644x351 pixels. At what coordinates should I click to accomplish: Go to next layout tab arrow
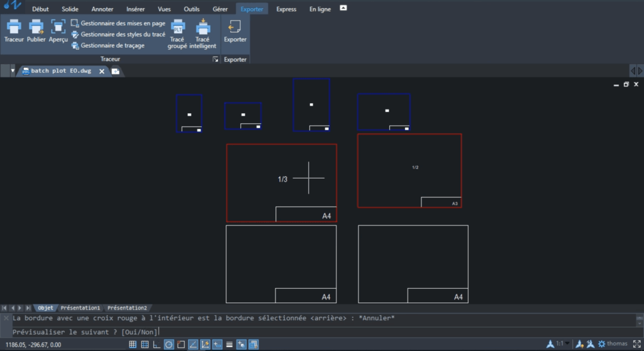pos(20,308)
